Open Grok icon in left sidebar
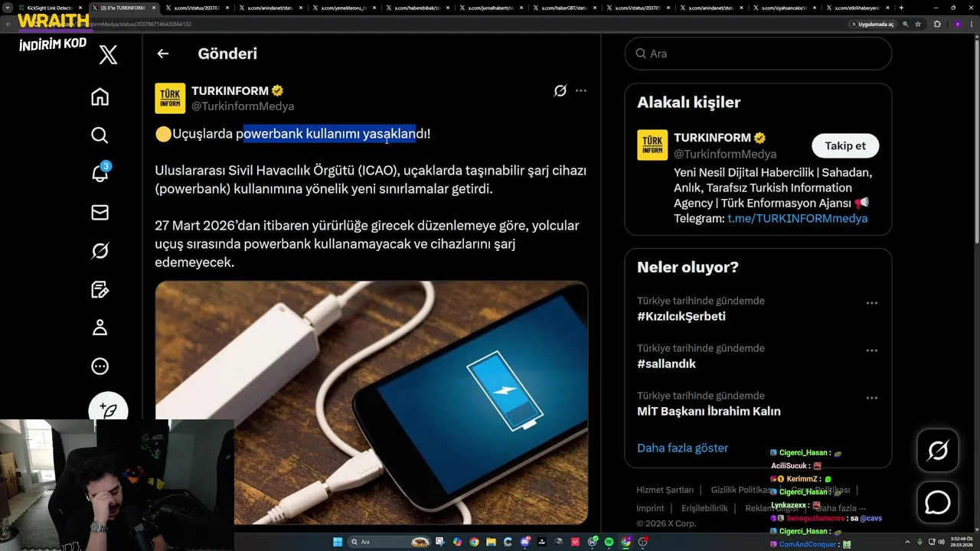The height and width of the screenshot is (551, 980). tap(100, 251)
